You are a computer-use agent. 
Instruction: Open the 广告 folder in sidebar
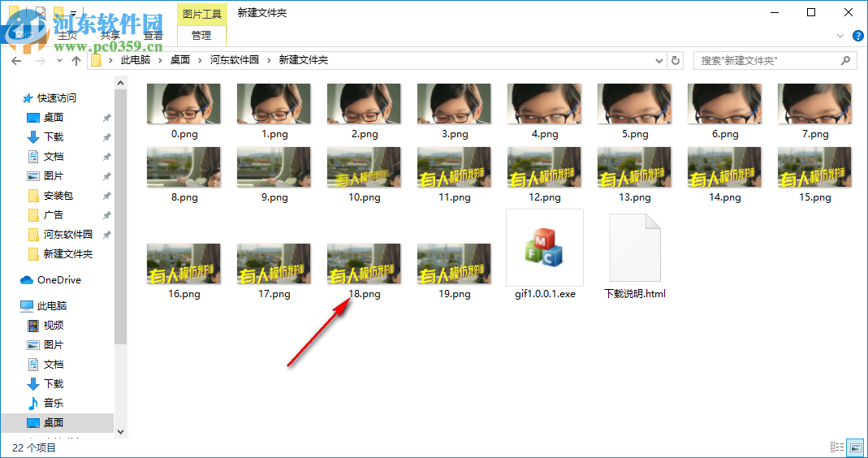click(53, 215)
